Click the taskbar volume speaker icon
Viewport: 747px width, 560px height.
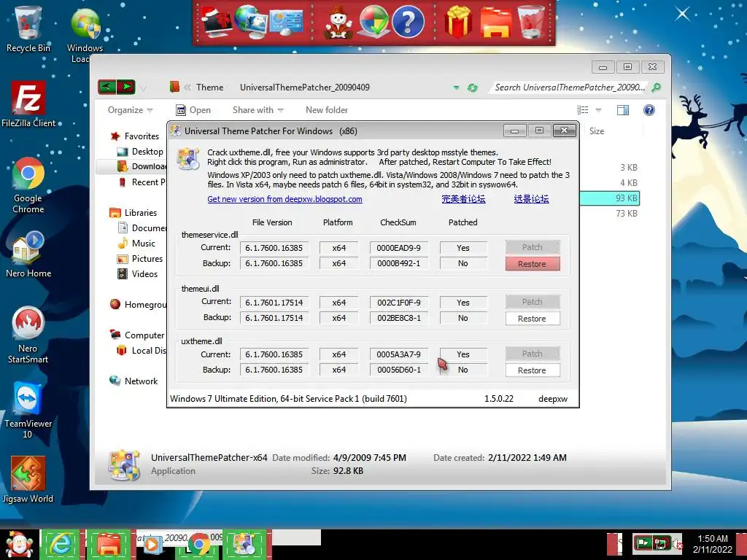[x=676, y=543]
